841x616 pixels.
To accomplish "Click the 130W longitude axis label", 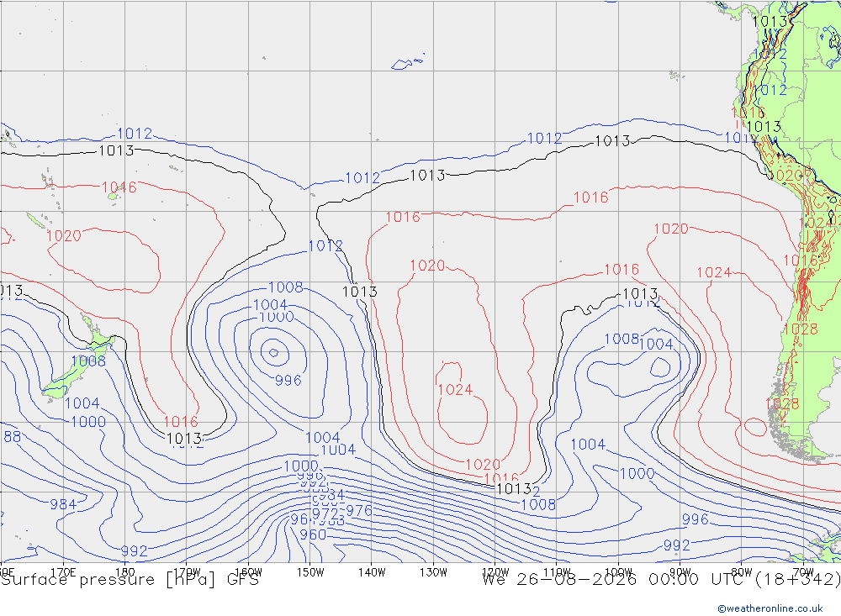I will [433, 572].
